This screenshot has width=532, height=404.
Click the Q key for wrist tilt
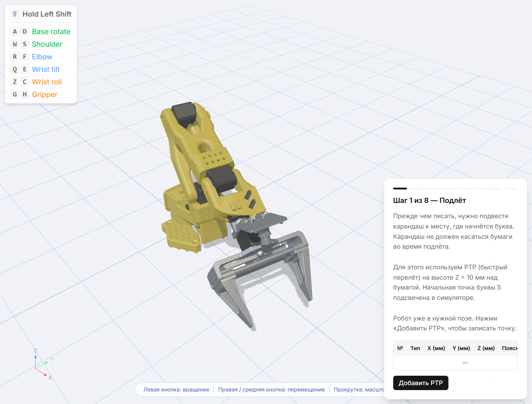point(15,69)
